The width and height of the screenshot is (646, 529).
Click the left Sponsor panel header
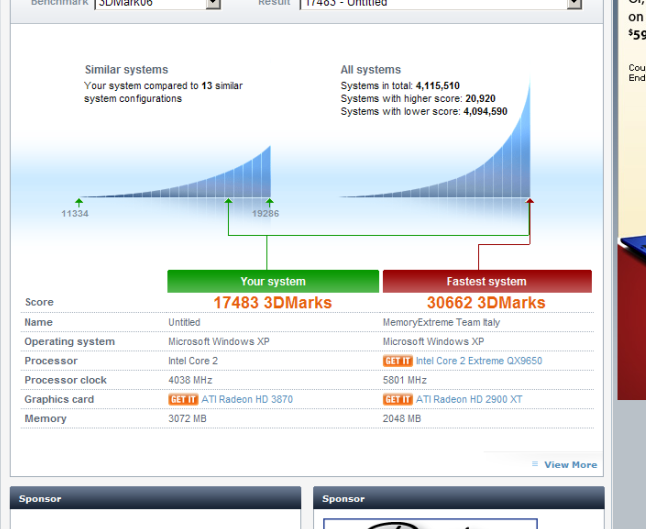(155, 499)
